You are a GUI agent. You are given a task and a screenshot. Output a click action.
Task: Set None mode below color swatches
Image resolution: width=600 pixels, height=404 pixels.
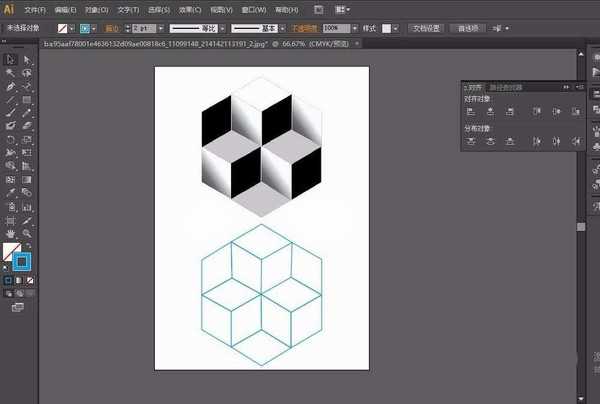[x=29, y=281]
